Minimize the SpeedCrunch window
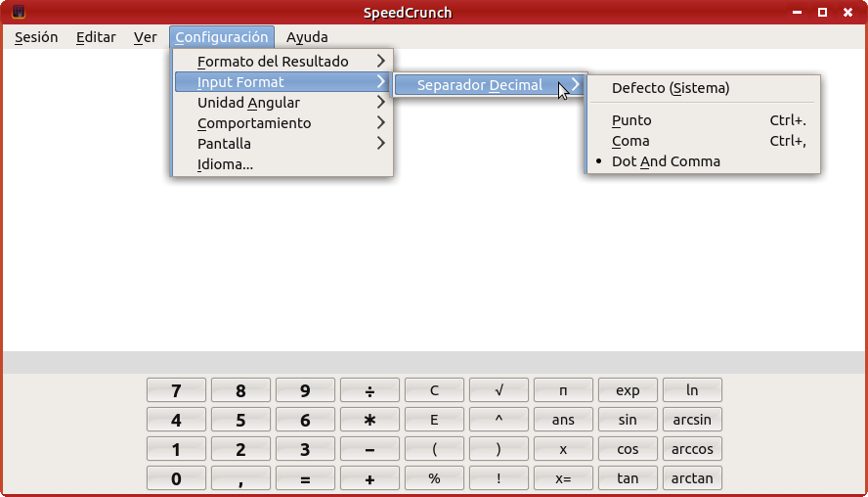 797,12
